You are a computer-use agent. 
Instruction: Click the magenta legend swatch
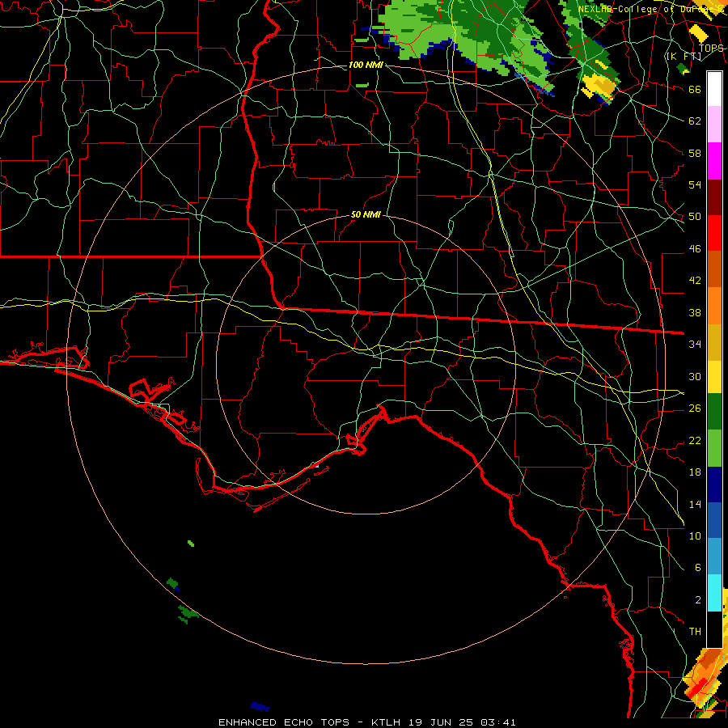point(714,161)
